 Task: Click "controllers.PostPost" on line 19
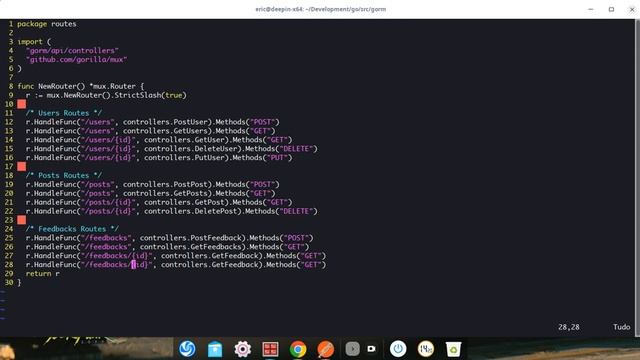pyautogui.click(x=165, y=184)
